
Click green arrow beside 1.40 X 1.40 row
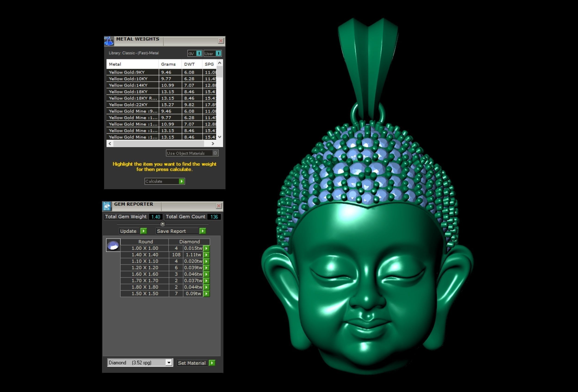206,255
